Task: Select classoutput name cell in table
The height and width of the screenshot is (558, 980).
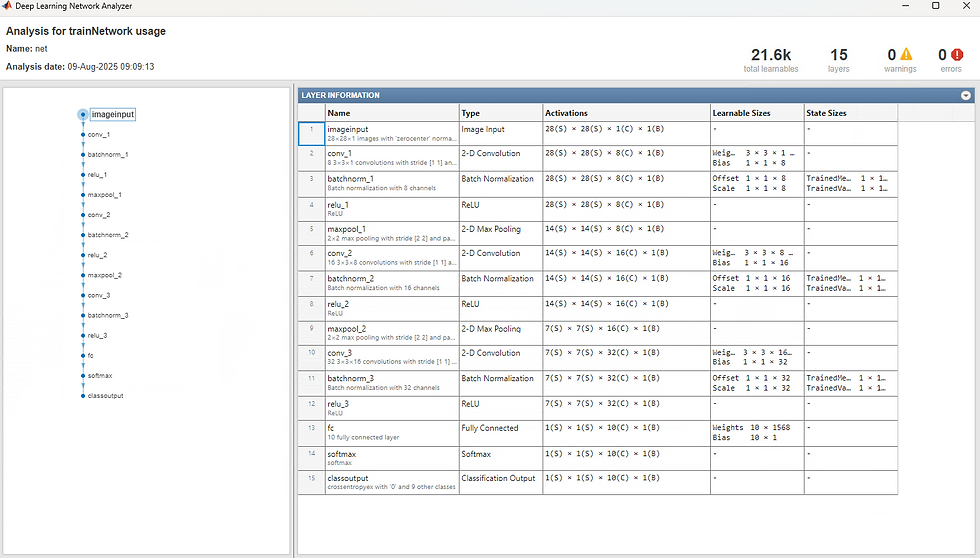Action: coord(392,482)
